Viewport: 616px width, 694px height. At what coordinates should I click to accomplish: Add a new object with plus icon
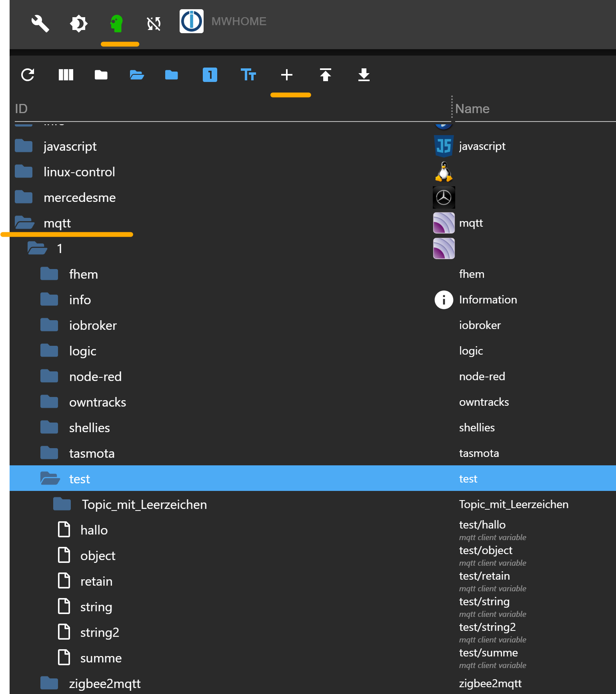[x=286, y=75]
